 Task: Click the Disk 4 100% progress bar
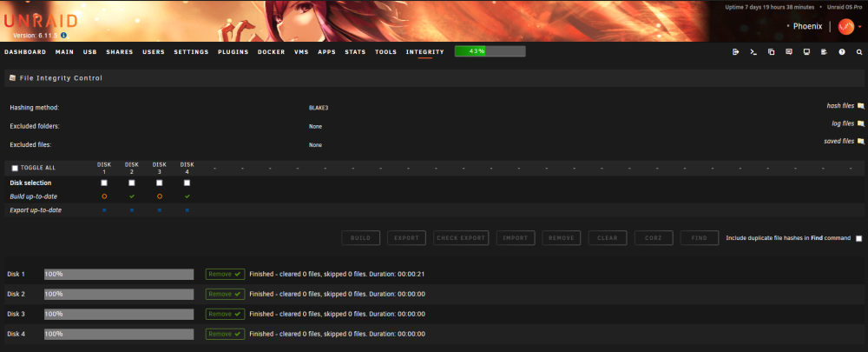[x=119, y=334]
